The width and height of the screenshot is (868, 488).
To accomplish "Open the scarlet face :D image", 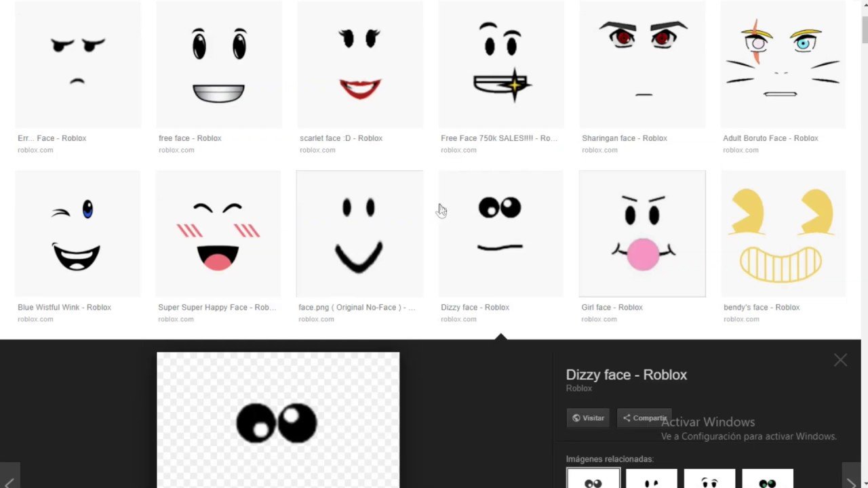I will coord(359,65).
